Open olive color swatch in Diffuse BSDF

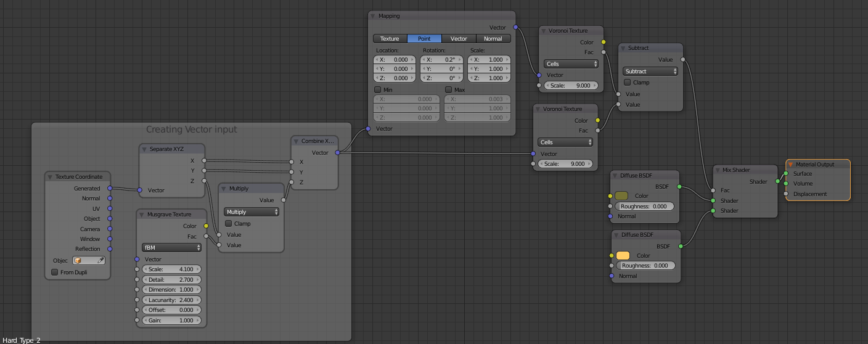[621, 195]
